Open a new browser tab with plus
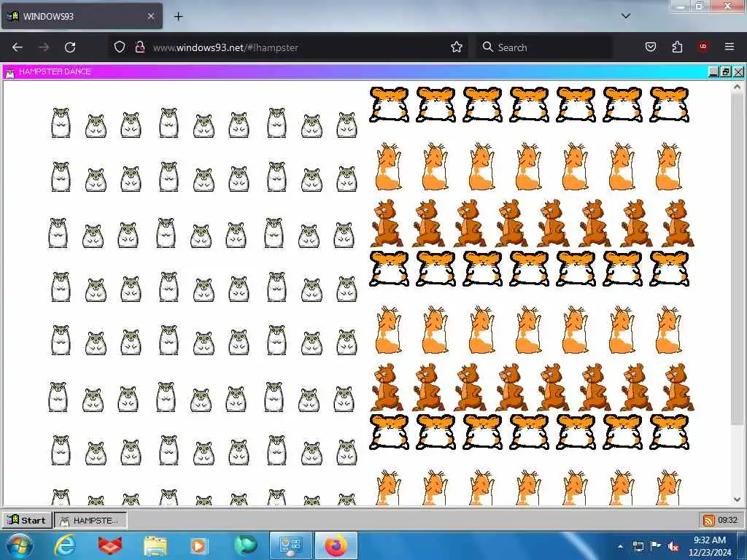 coord(178,16)
